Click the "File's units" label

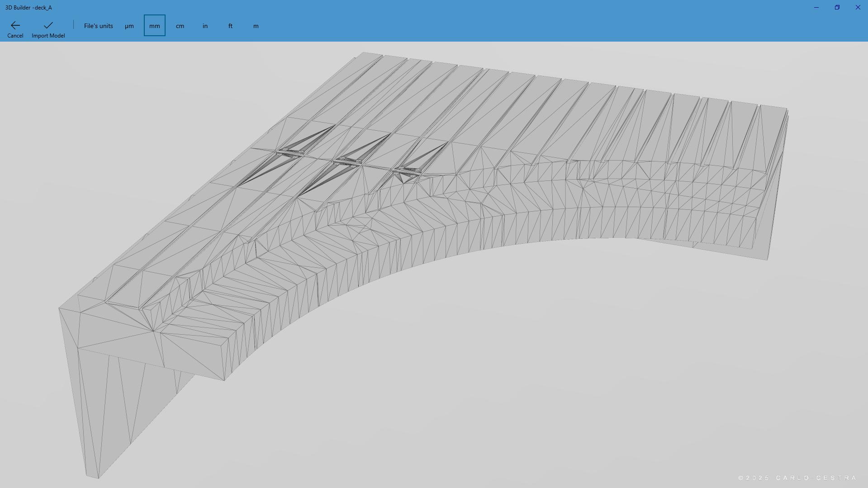point(99,26)
